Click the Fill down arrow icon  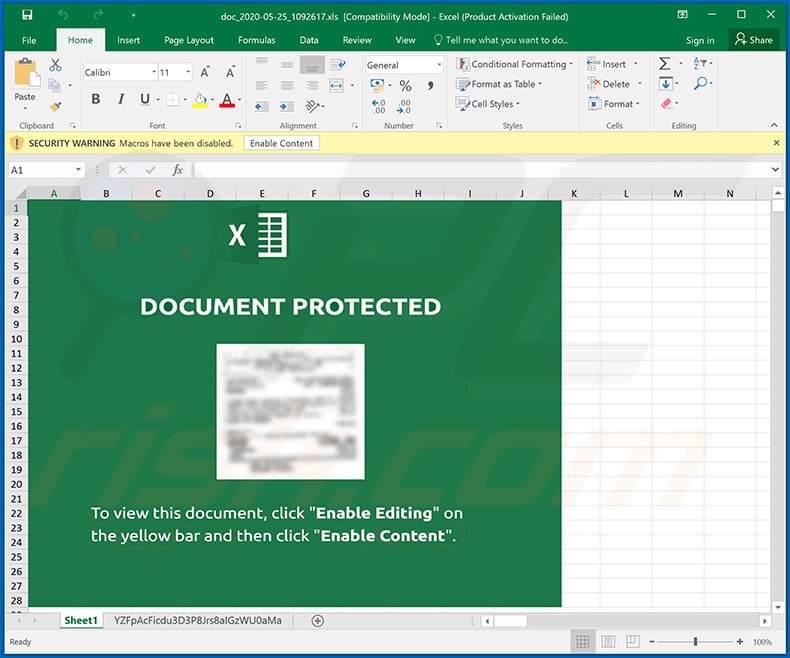point(666,84)
